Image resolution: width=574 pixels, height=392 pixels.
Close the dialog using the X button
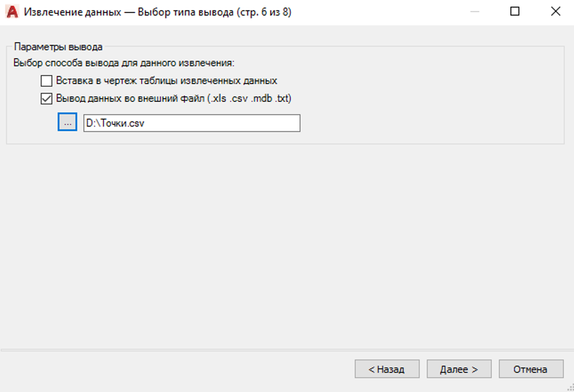click(x=555, y=12)
